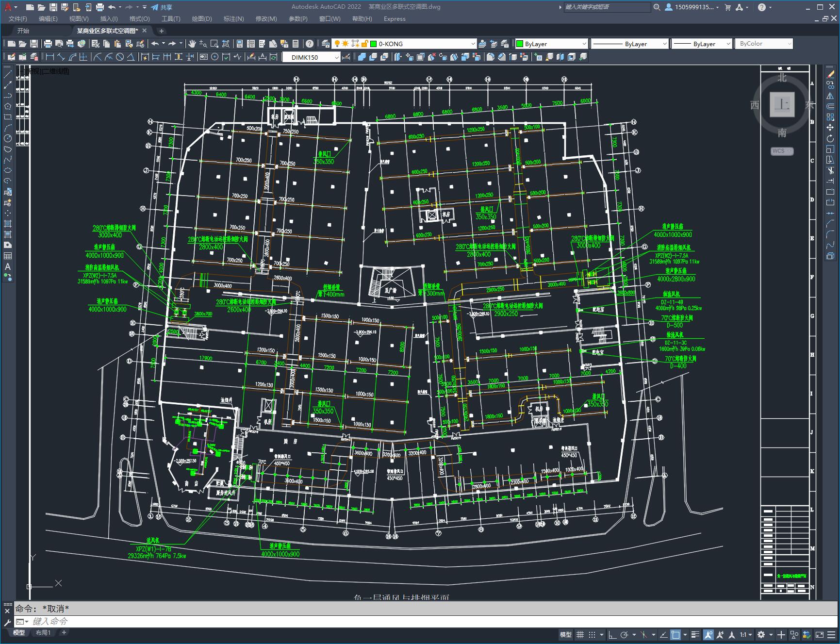Select the Erase tool in right modify toolbar

click(830, 74)
